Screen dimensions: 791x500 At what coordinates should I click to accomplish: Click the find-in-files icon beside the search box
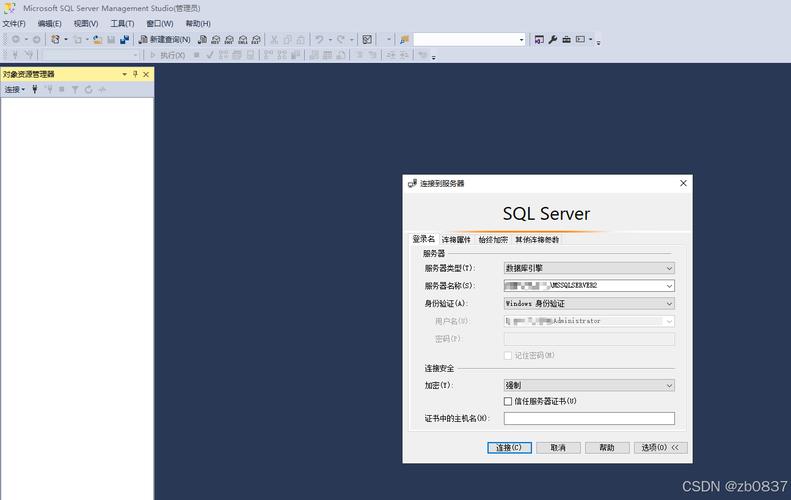(x=405, y=39)
